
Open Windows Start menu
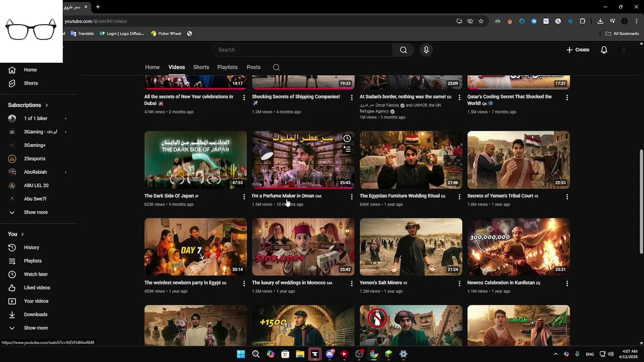tap(241, 354)
